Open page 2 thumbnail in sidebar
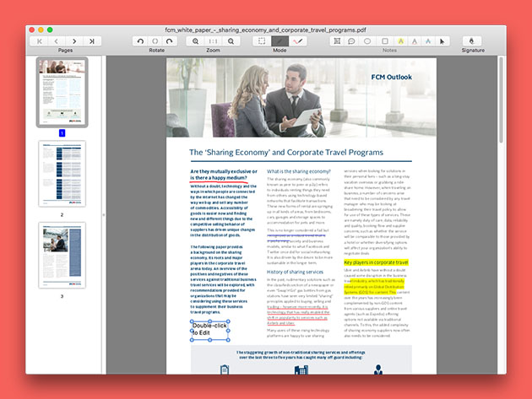Viewport: 532px width, 399px height. point(62,174)
